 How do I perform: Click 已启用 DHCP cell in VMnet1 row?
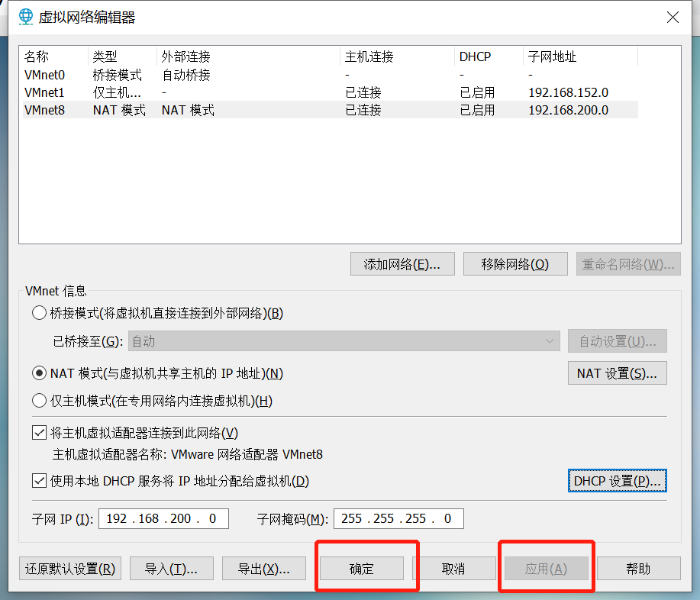[477, 92]
